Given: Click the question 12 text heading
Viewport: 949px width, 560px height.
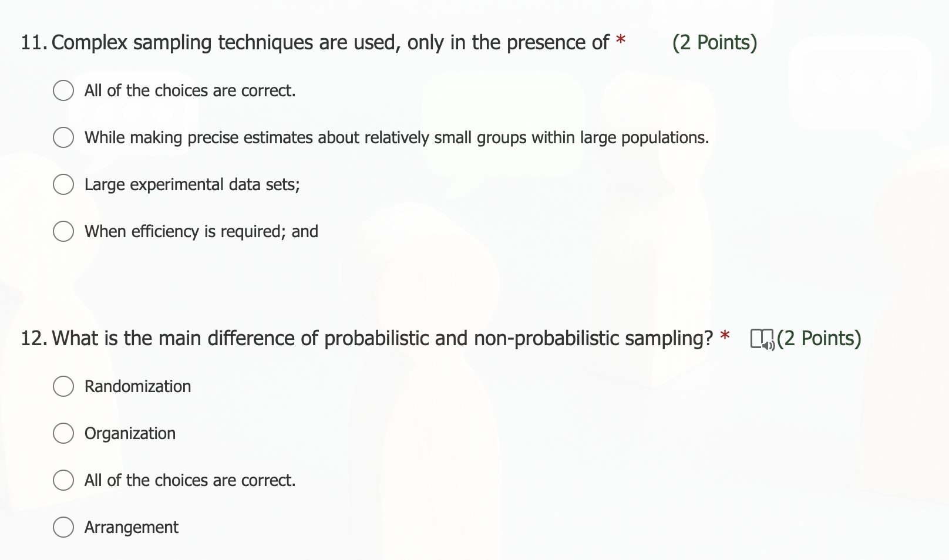Looking at the screenshot, I should 376,338.
